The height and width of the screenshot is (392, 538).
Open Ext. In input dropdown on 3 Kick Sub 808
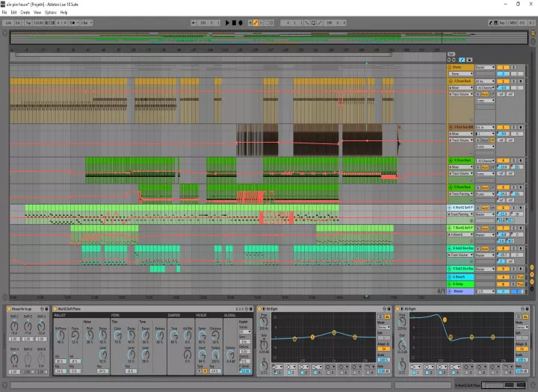point(485,127)
